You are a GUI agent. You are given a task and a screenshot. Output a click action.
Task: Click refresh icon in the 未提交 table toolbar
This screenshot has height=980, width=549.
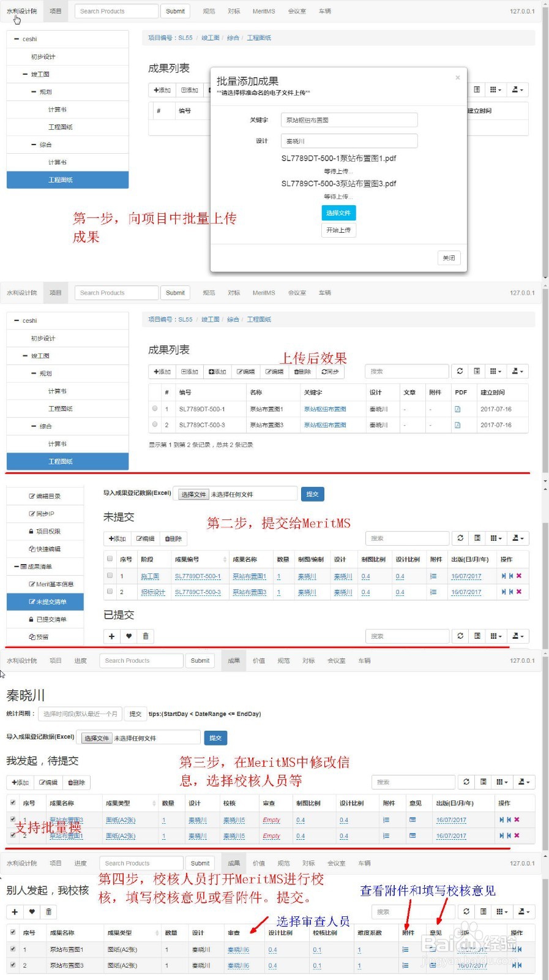(x=460, y=538)
